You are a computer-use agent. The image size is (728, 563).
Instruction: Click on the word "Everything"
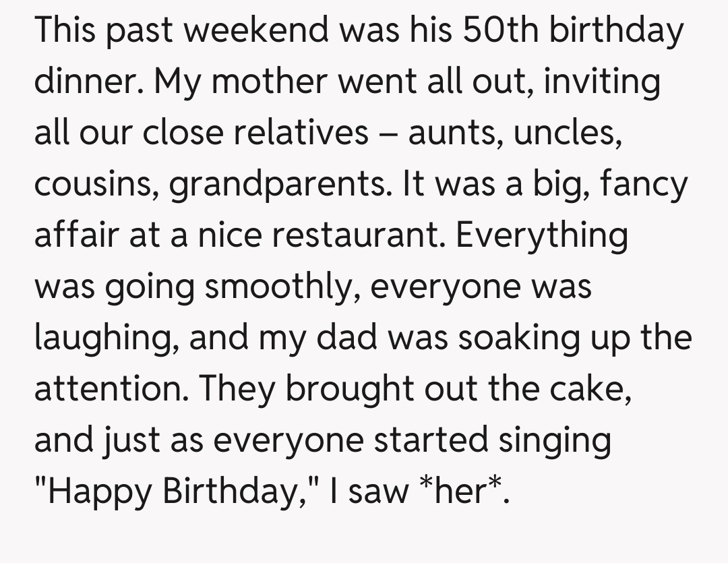[543, 235]
